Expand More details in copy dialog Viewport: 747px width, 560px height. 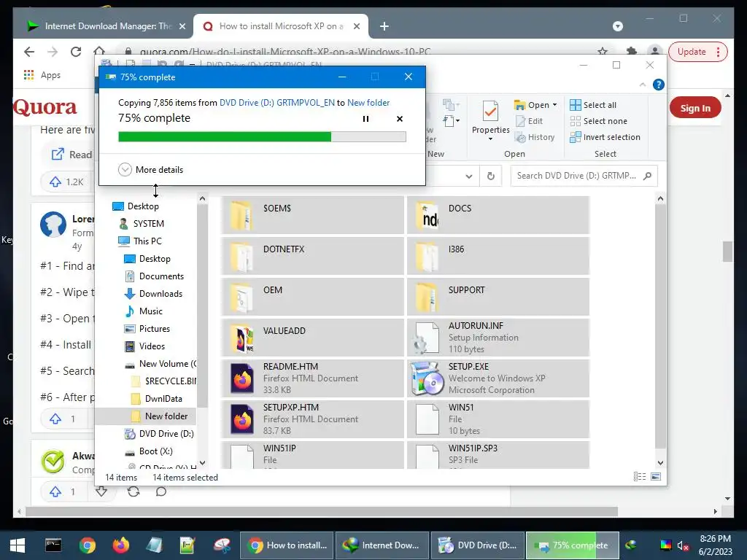click(x=150, y=169)
